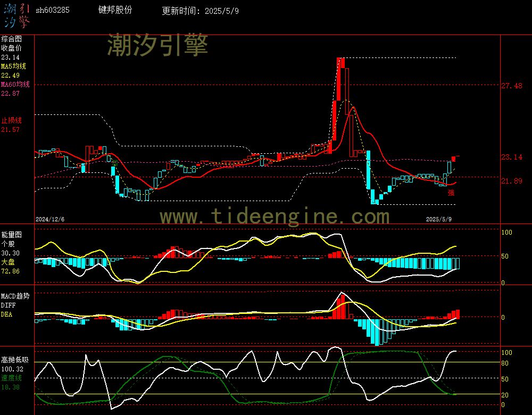This screenshot has width=532, height=415.
Task: Select the MACD趋势 panel title
Action: (15, 296)
